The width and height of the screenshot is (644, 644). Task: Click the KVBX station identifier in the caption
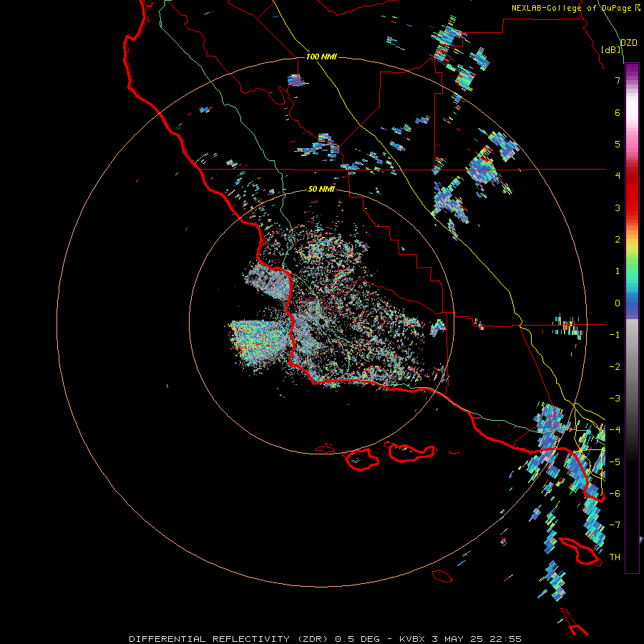[x=413, y=639]
